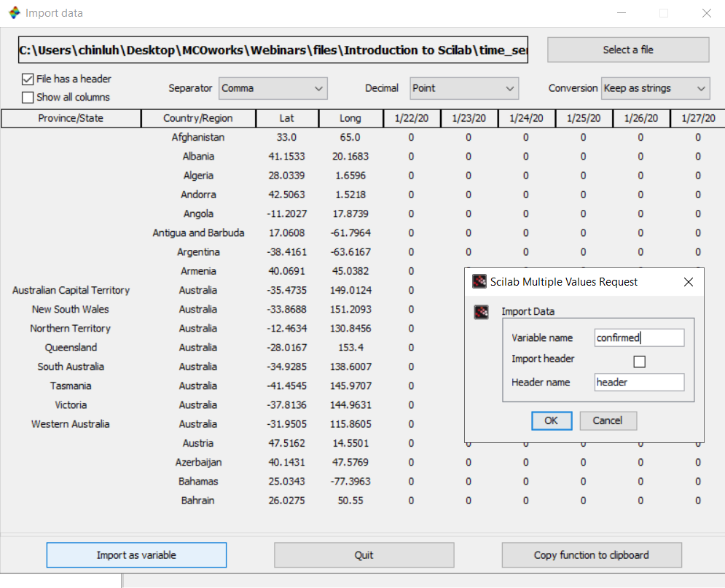This screenshot has height=588, width=725.
Task: Click the Bahamas cell
Action: pos(198,481)
